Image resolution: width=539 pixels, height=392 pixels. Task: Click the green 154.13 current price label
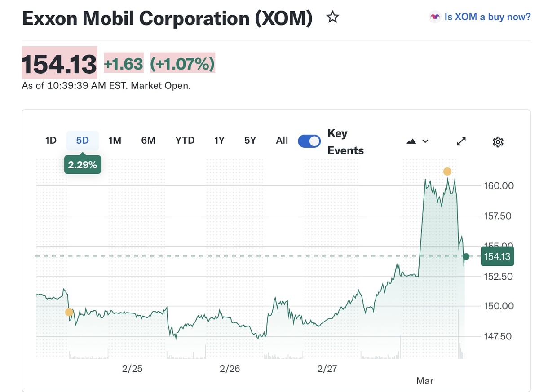497,256
